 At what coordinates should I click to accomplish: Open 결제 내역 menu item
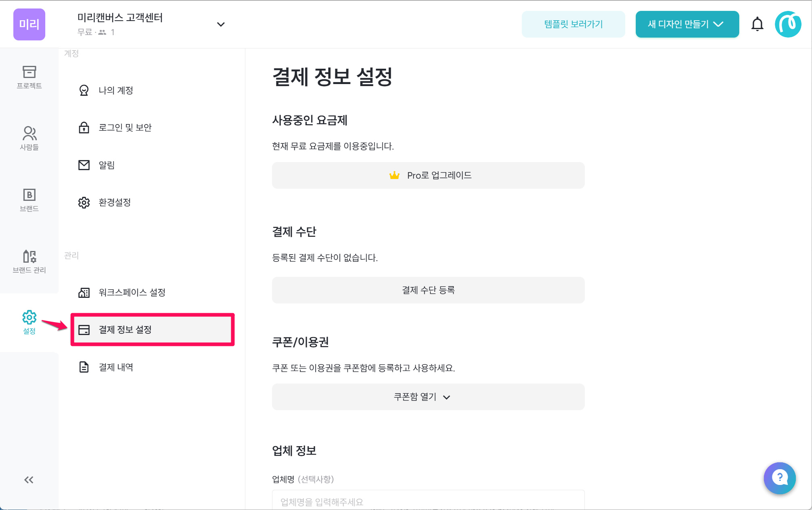pyautogui.click(x=116, y=367)
